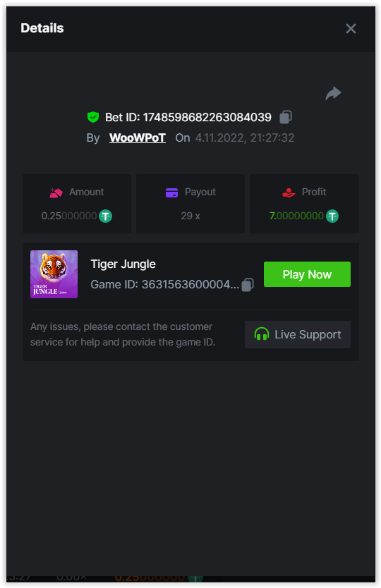
Task: Click the pink Amount icon
Action: (x=56, y=192)
